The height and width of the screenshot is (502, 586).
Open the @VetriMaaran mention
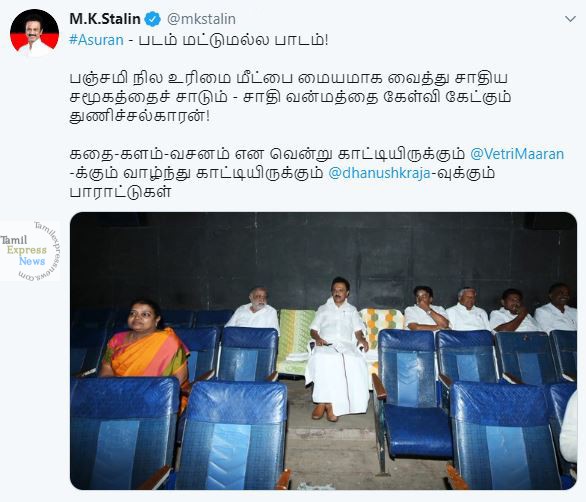point(517,154)
